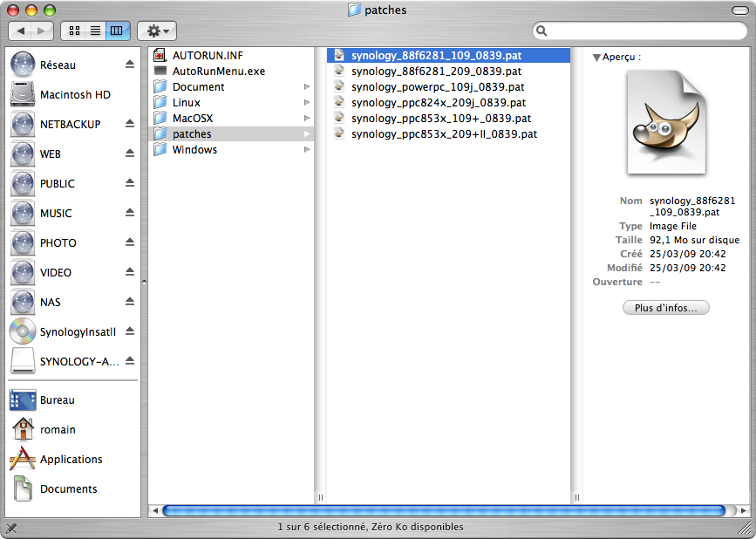Click the GIMP file preview thumbnail
Screen dimensions: 756x539
pyautogui.click(x=666, y=122)
